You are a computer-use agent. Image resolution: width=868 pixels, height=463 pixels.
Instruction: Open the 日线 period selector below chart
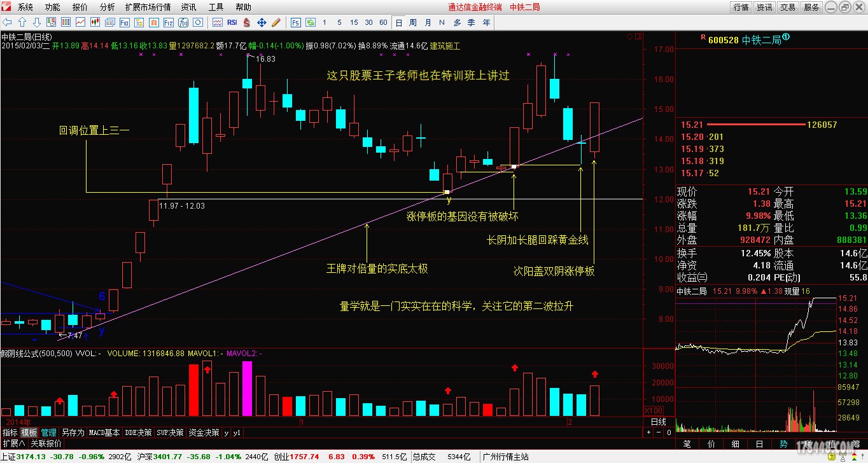(x=658, y=422)
